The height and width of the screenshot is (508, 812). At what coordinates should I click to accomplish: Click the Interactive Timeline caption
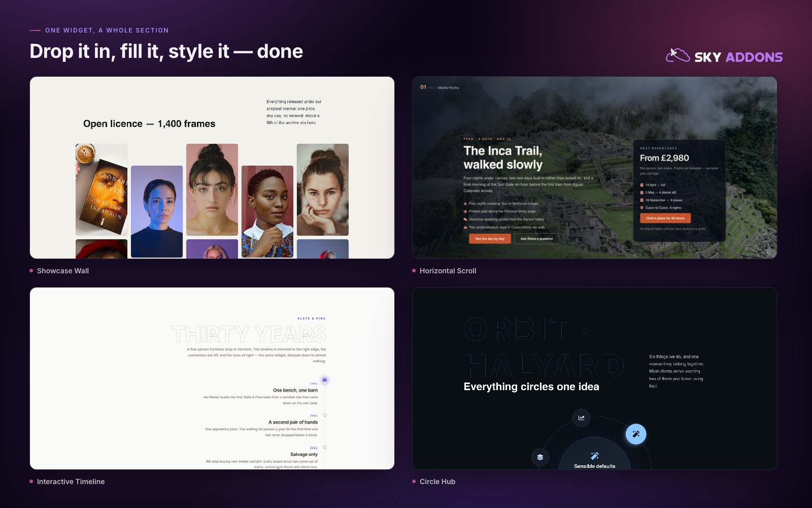(x=71, y=482)
